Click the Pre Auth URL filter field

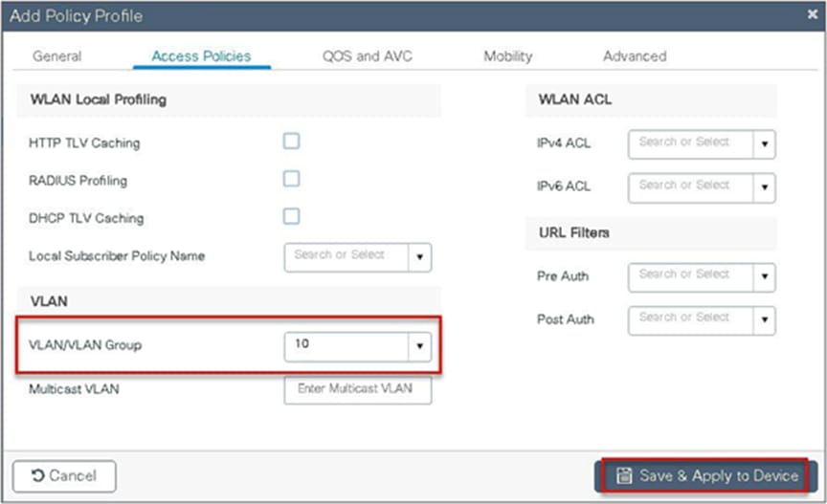[x=690, y=277]
